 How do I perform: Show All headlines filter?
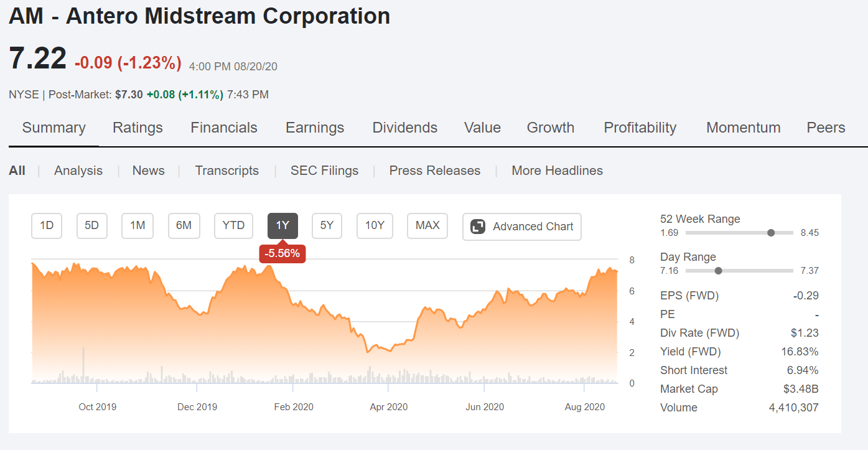(x=17, y=171)
